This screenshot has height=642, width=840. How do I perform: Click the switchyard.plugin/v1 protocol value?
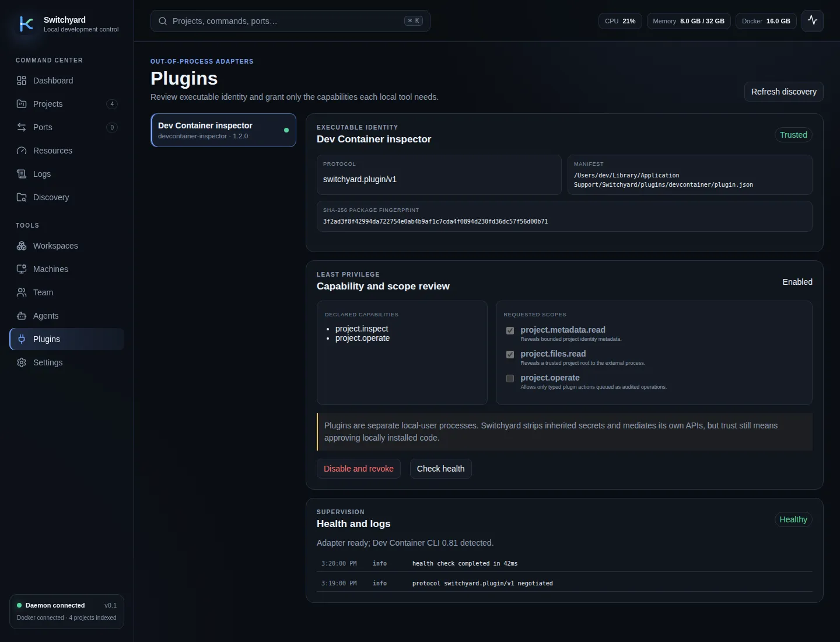coord(360,179)
